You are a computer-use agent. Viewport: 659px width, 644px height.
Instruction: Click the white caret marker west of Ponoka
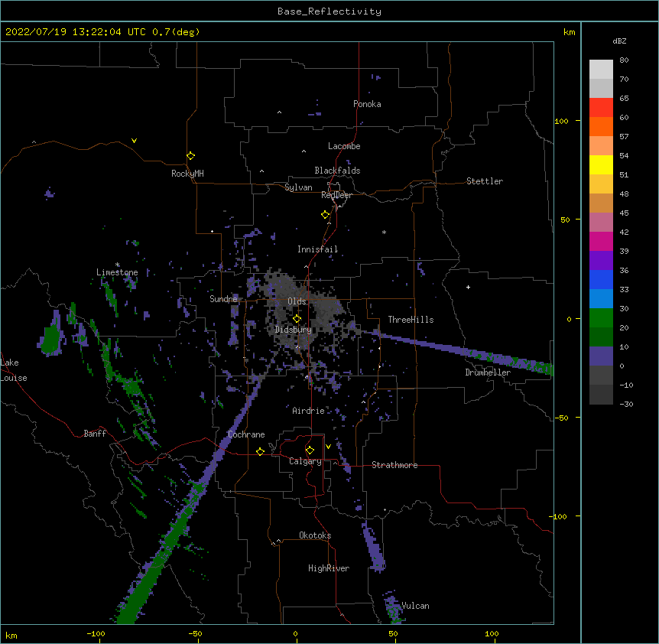tap(279, 112)
